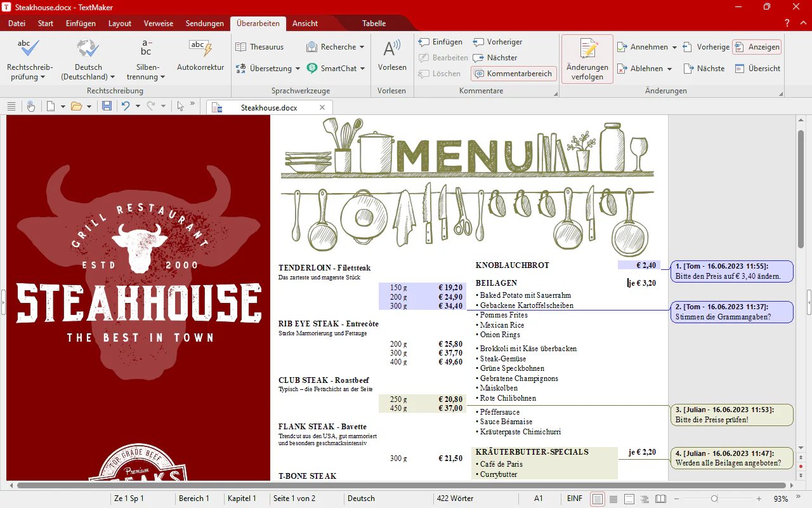
Task: Open the dropdown arrow next to new document
Action: tap(63, 106)
